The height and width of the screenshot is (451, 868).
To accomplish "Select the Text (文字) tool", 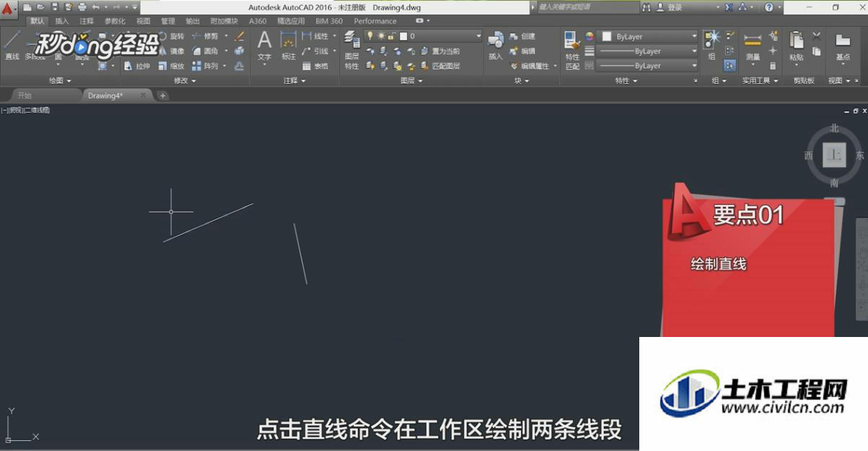I will point(265,45).
